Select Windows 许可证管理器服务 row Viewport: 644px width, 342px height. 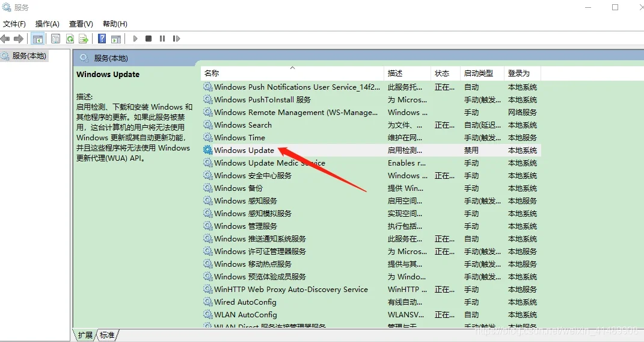tap(371, 252)
